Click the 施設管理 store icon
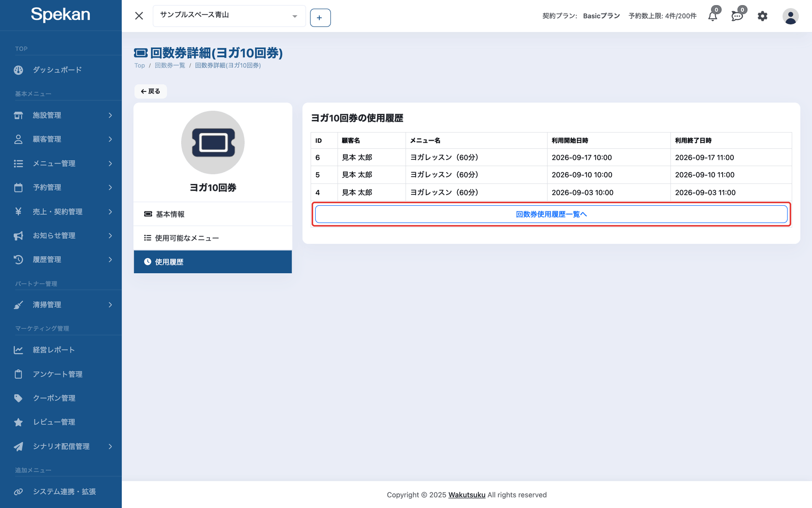This screenshot has width=812, height=508. tap(18, 115)
